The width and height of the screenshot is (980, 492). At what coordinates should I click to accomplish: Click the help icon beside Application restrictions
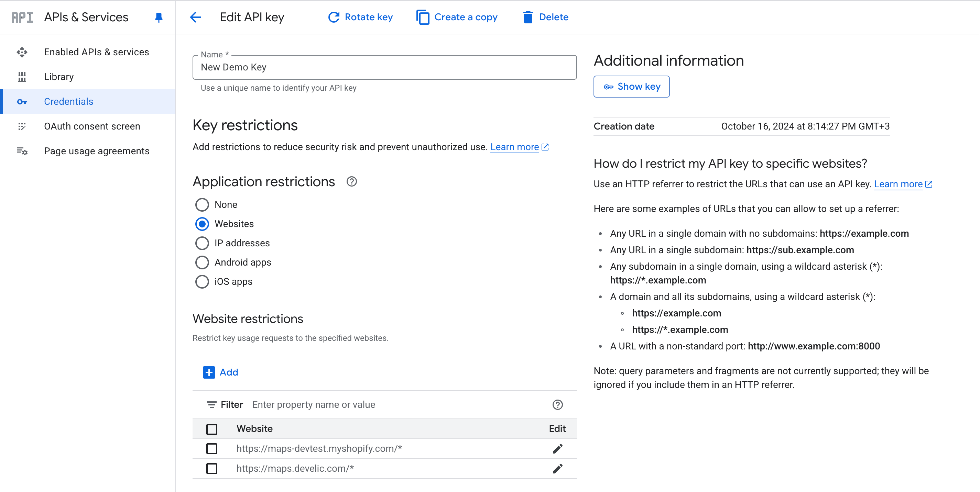351,182
